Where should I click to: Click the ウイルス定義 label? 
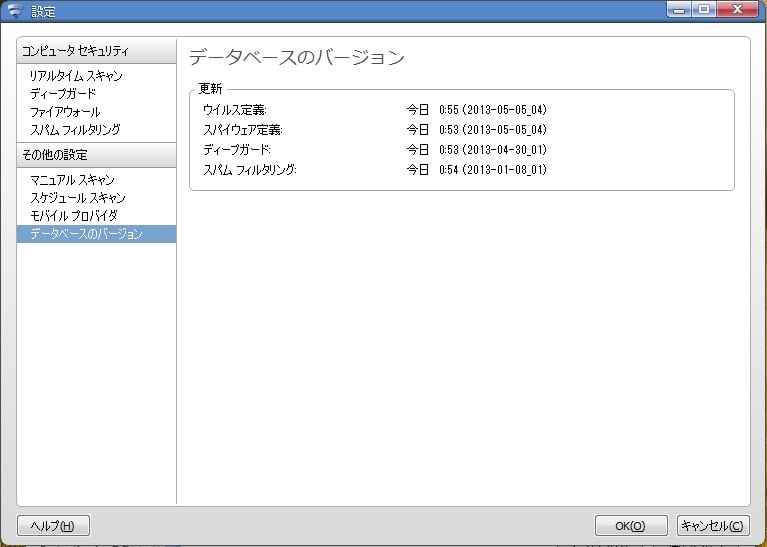235,110
